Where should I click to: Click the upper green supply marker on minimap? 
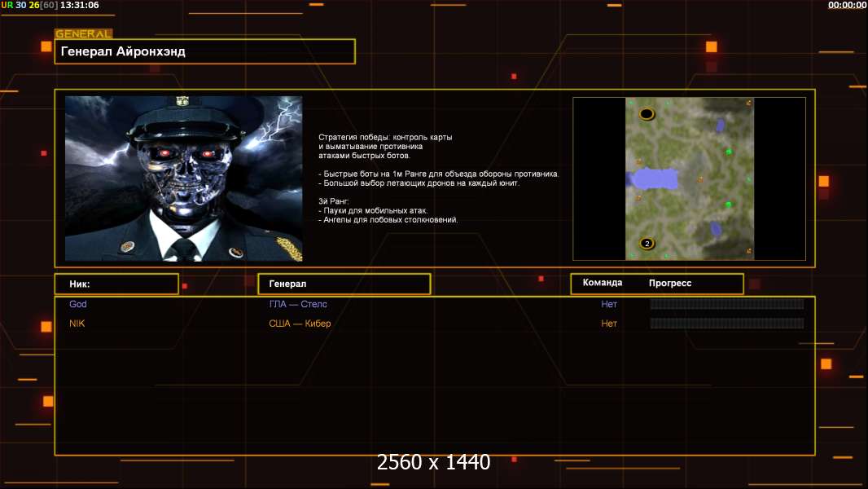pos(729,152)
